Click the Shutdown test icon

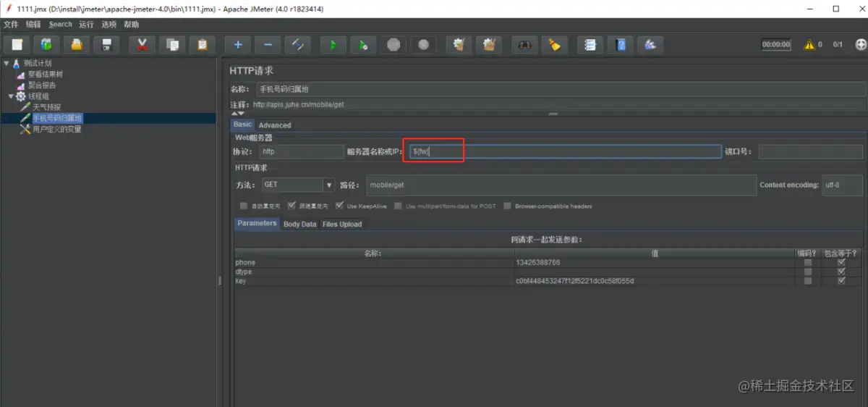[x=423, y=45]
